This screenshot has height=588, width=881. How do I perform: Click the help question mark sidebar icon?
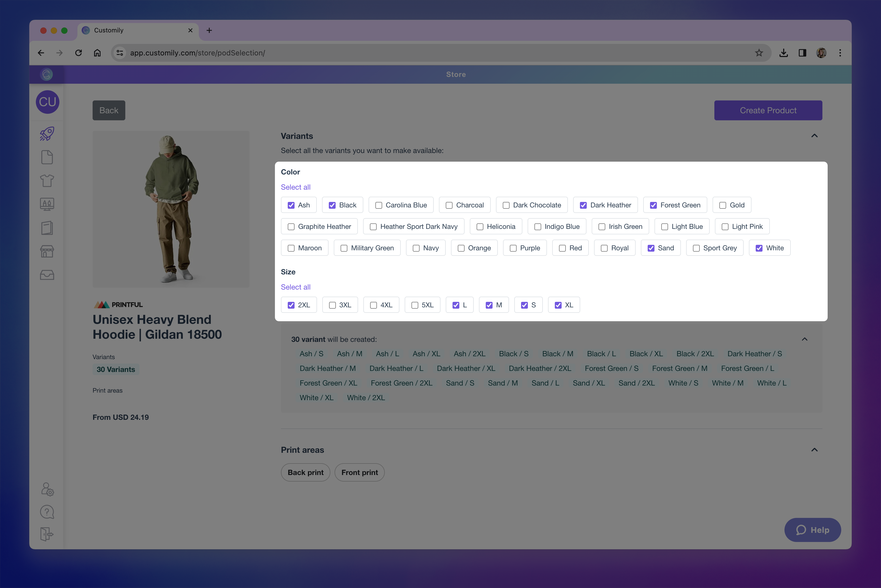coord(47,512)
